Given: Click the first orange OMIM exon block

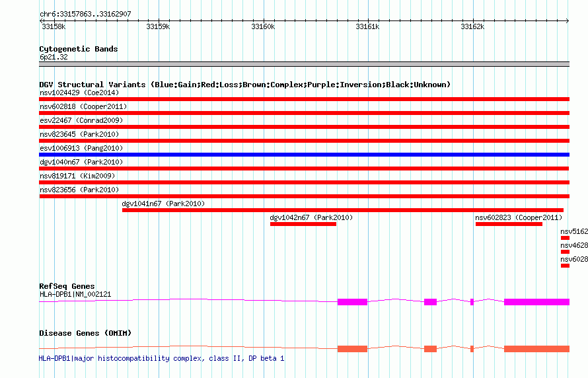Looking at the screenshot, I should point(352,349).
